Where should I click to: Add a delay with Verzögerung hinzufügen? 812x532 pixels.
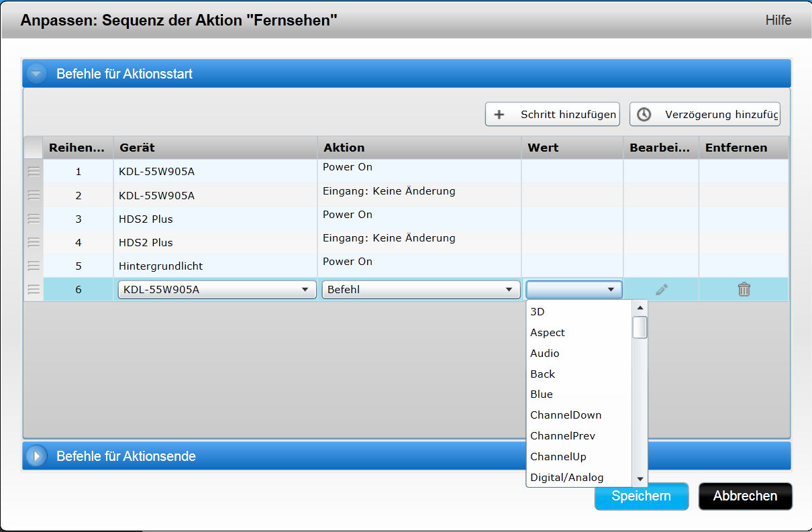(x=705, y=115)
